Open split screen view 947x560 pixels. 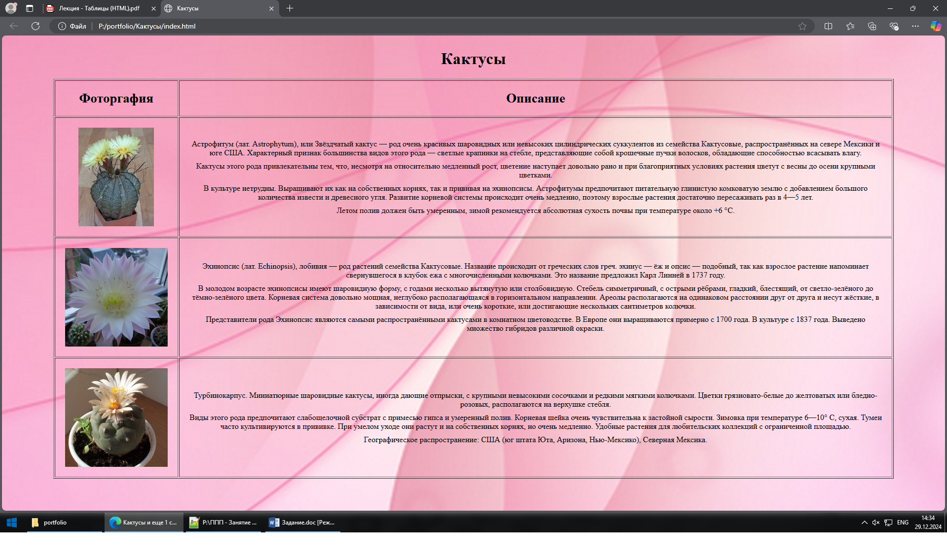click(x=829, y=26)
